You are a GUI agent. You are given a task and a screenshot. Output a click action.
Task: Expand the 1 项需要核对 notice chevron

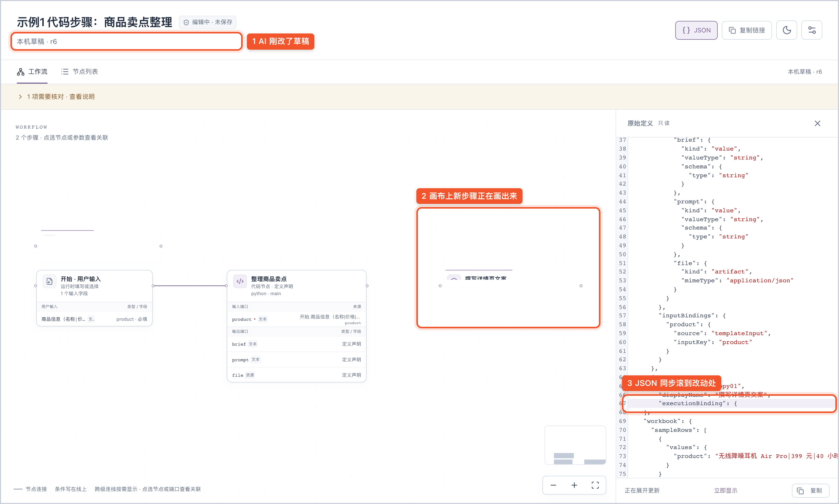(x=20, y=97)
